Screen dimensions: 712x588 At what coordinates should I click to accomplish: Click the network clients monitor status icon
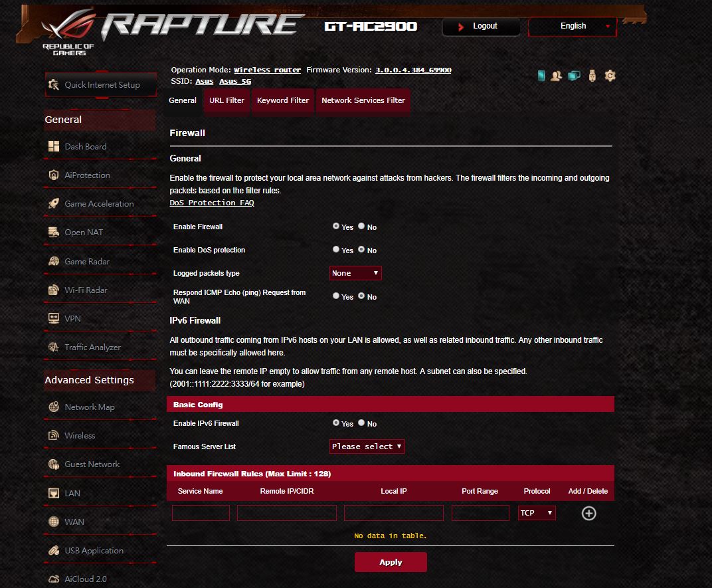(x=574, y=76)
